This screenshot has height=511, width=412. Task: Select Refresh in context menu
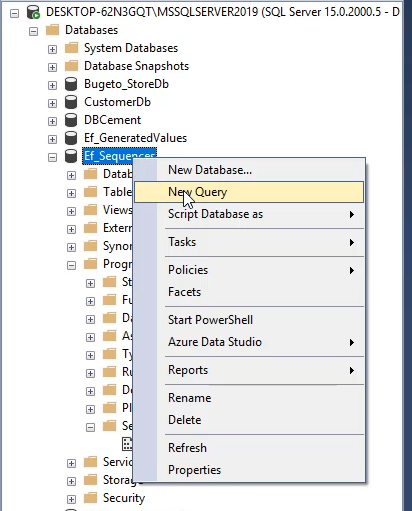click(x=249, y=448)
